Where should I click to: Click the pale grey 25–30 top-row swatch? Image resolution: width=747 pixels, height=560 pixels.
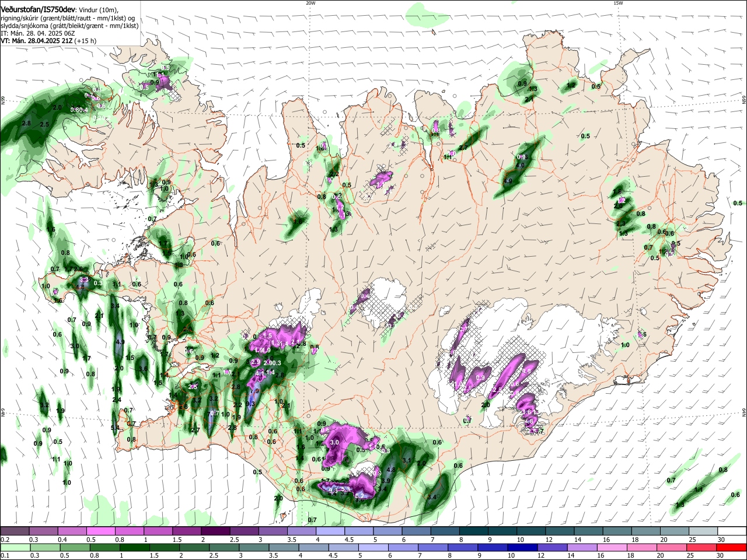tap(703, 531)
